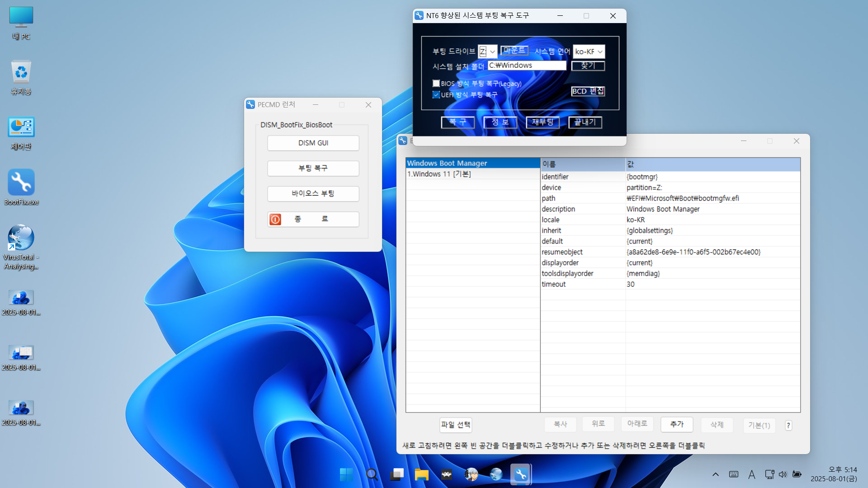Select the Windows Boot Manager entry
The height and width of the screenshot is (488, 868).
[x=447, y=163]
